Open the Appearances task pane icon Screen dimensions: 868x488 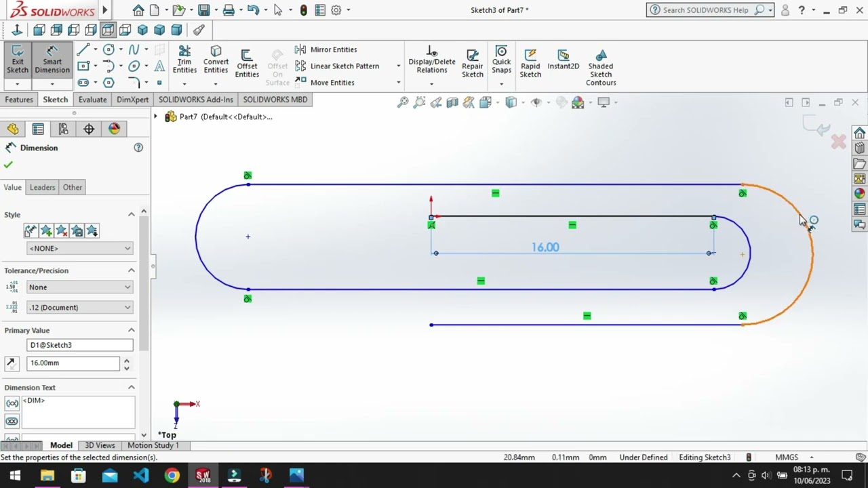(x=859, y=193)
